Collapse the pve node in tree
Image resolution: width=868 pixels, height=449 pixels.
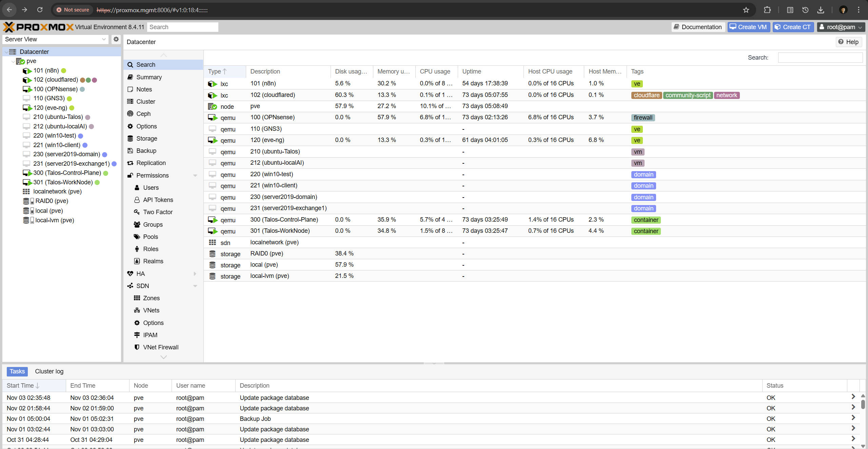[x=13, y=61]
